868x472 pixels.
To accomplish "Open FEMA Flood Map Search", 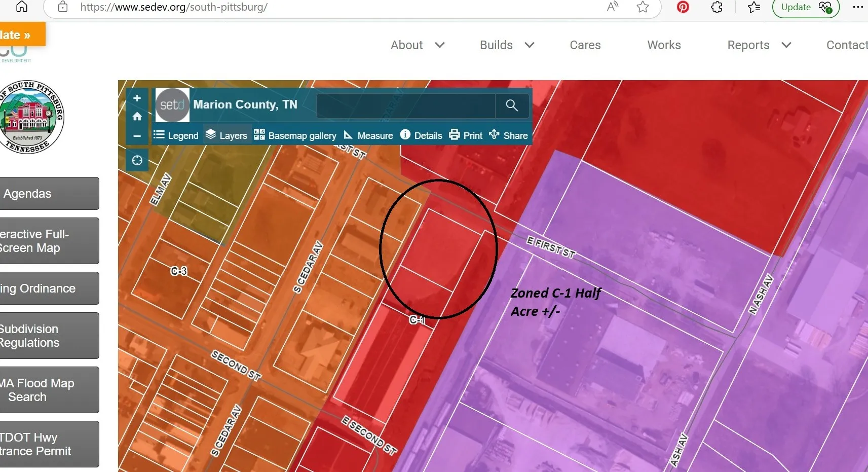I will tap(49, 390).
